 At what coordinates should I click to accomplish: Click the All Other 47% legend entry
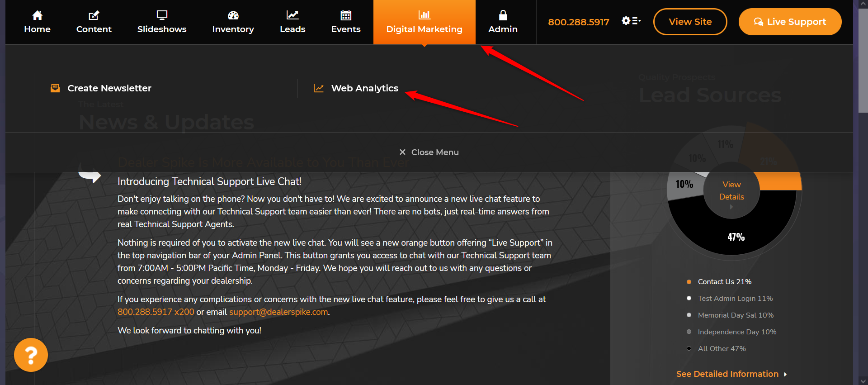722,348
